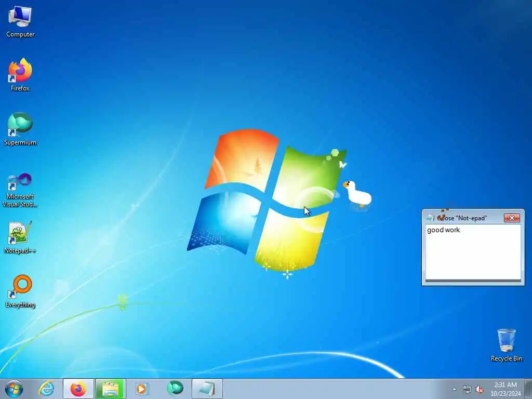Viewport: 532px width, 399px height.
Task: Close the Goose "Not-epad" window
Action: click(512, 218)
